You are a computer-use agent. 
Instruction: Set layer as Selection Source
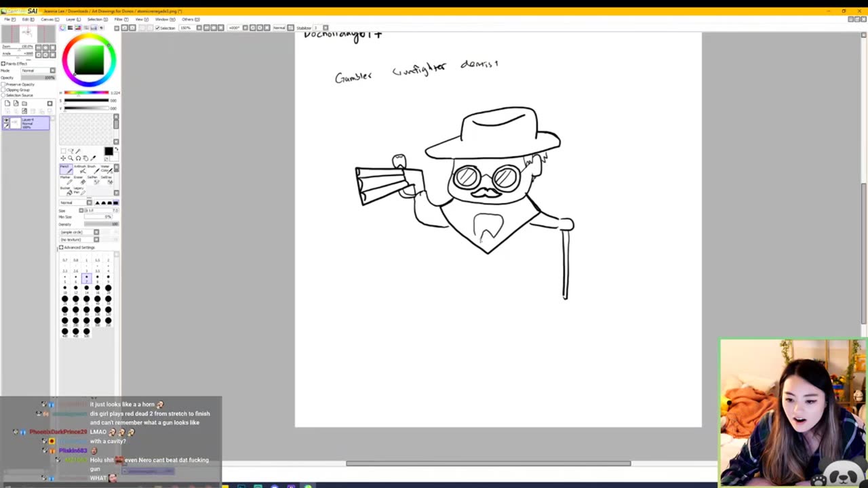pos(3,95)
